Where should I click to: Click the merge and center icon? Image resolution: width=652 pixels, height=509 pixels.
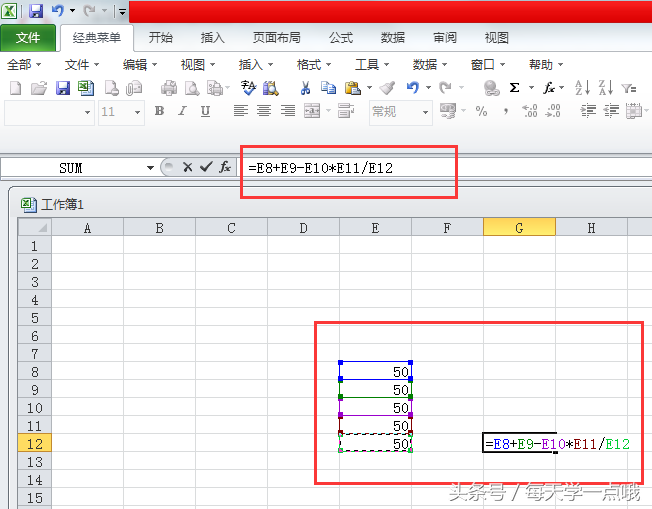click(x=312, y=111)
